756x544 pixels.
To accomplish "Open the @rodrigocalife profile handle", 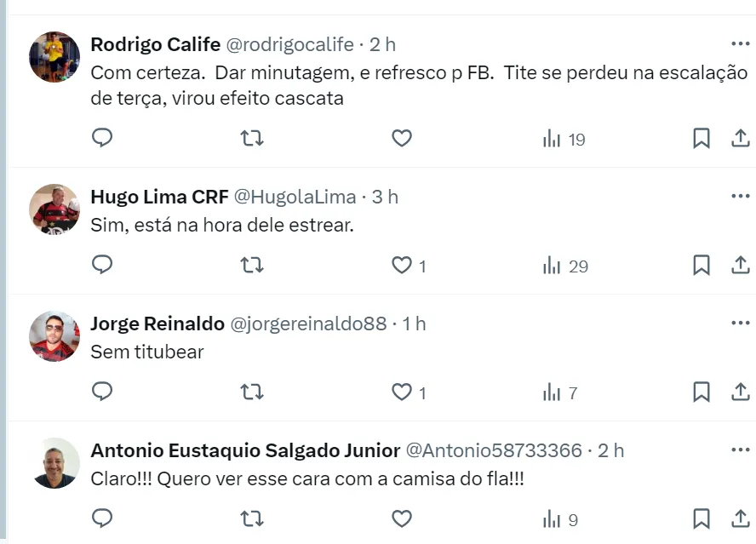I will click(x=289, y=44).
